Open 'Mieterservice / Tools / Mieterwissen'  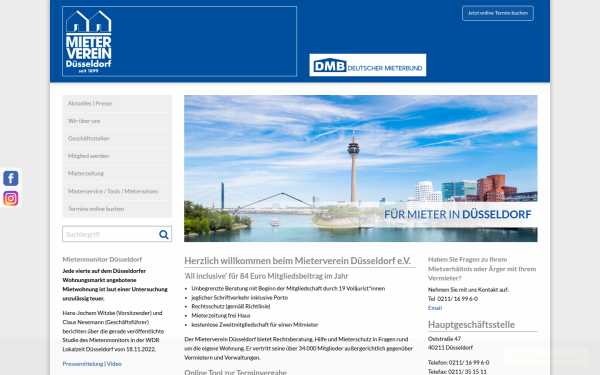(x=117, y=191)
